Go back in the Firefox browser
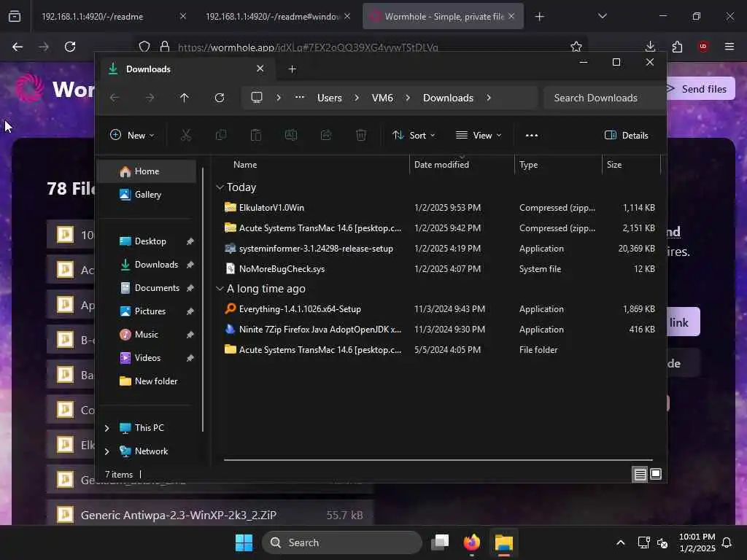747x560 pixels. 18,47
